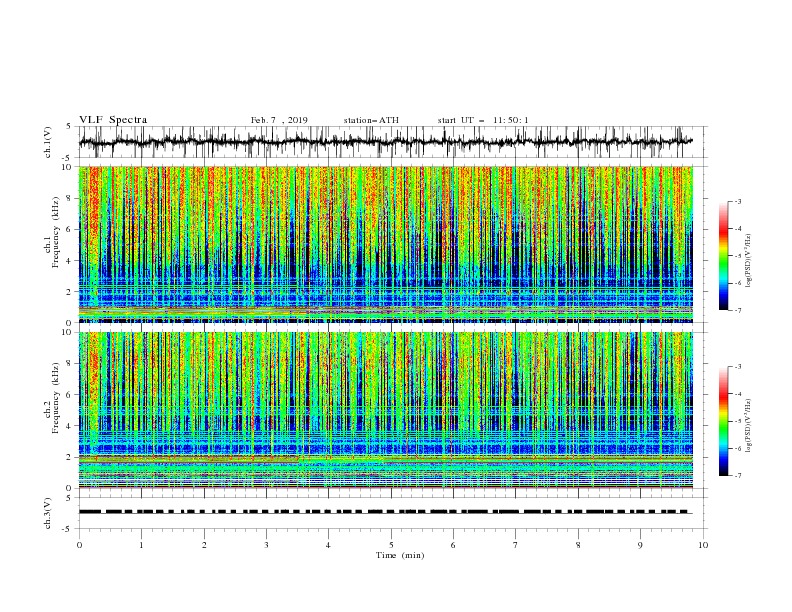Viewport: 792px width, 612px height.
Task: Click time axis tick label '0'
Action: [x=79, y=545]
